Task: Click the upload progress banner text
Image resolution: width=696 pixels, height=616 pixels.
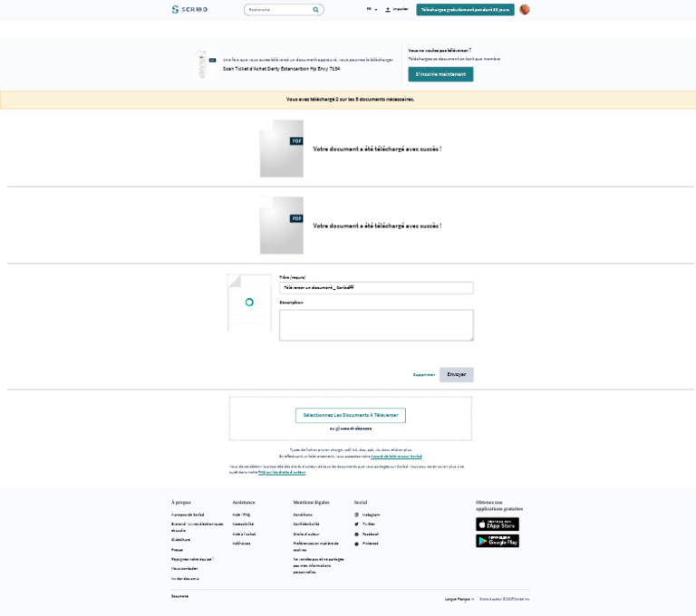Action: coord(350,100)
